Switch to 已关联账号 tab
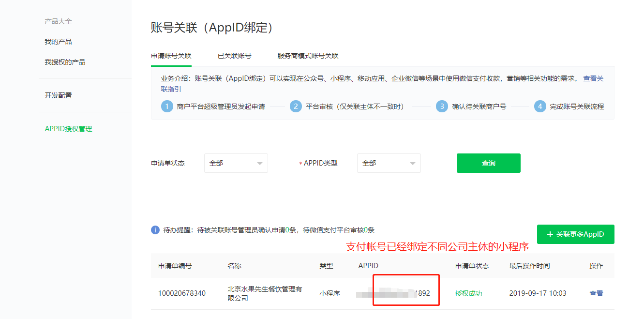The image size is (644, 319). coord(234,56)
